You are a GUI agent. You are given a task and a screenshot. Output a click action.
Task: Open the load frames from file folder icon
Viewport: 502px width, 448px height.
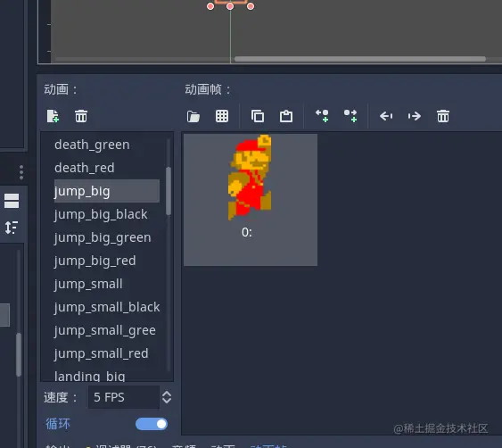pyautogui.click(x=193, y=116)
